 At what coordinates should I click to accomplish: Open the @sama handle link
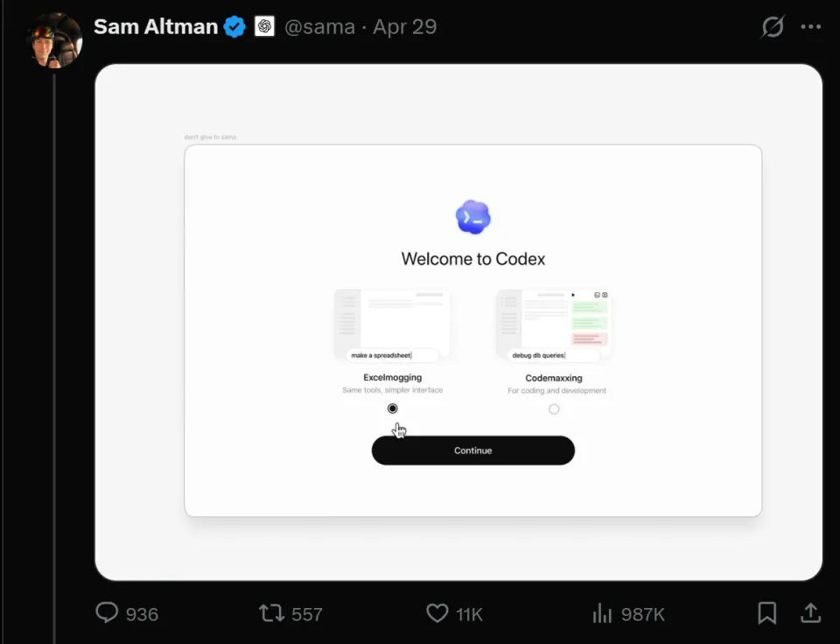point(320,27)
